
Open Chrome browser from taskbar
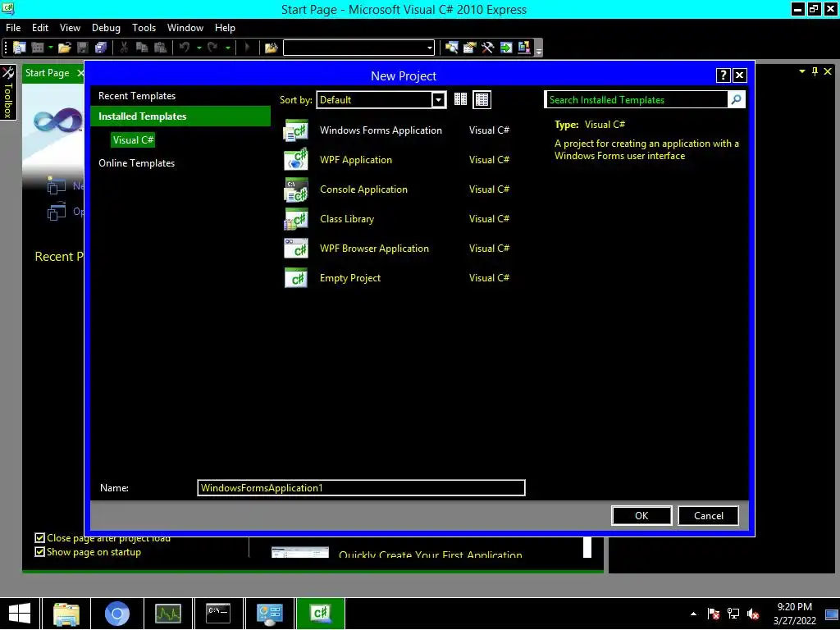coord(116,614)
